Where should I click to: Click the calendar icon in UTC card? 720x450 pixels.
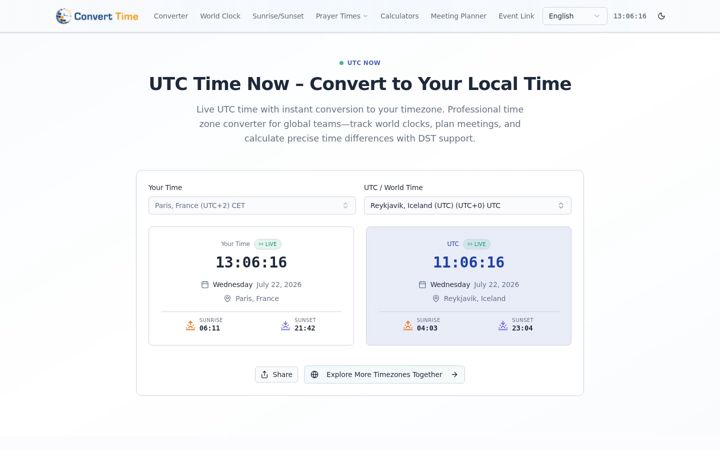point(422,285)
